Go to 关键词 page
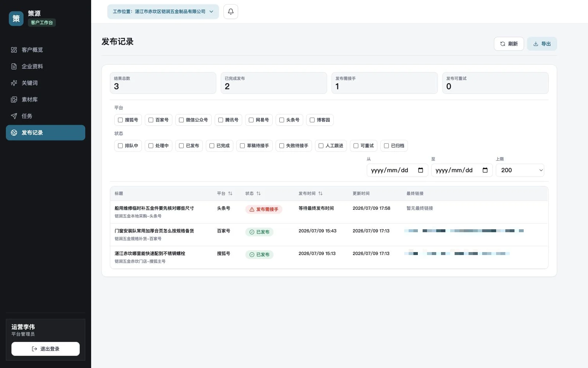Screen dimensions: 588x368 [x=46, y=83]
